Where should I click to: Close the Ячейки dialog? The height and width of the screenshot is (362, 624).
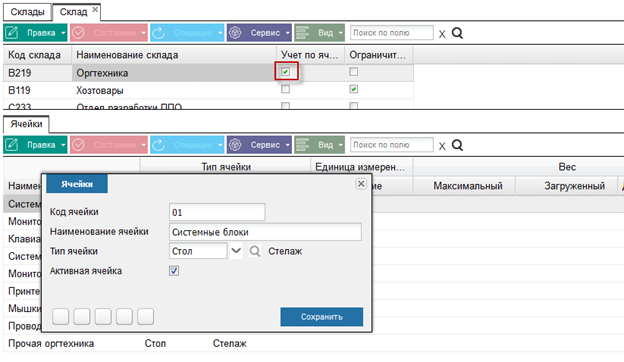coord(361,184)
